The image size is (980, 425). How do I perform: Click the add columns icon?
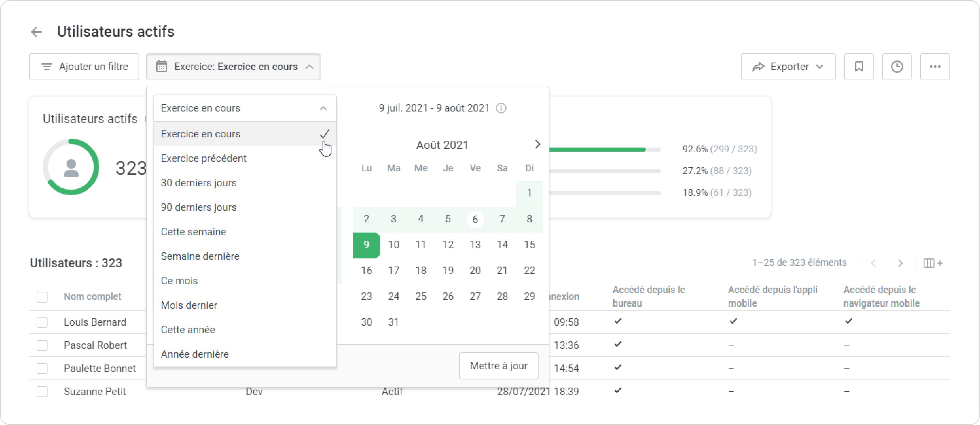(x=932, y=263)
